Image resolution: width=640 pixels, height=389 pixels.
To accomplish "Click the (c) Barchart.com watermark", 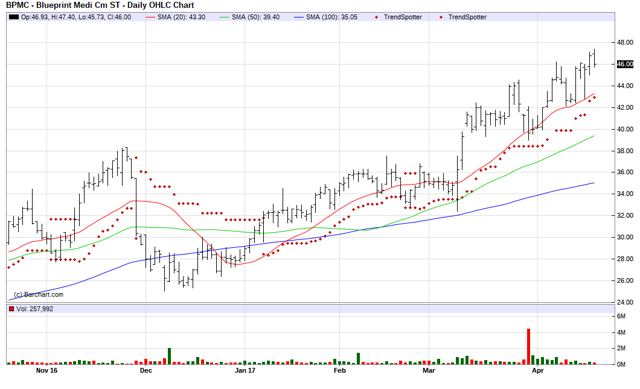I will 38,294.
